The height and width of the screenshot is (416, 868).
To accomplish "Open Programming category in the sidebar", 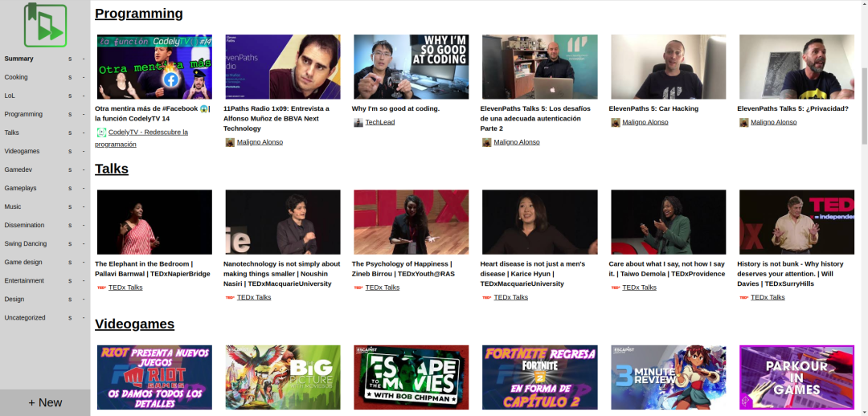I will point(23,114).
